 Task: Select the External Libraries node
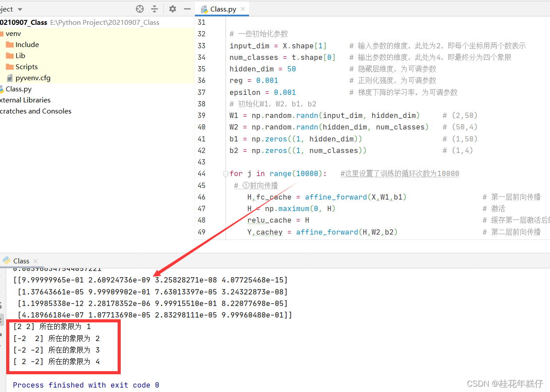tap(25, 100)
